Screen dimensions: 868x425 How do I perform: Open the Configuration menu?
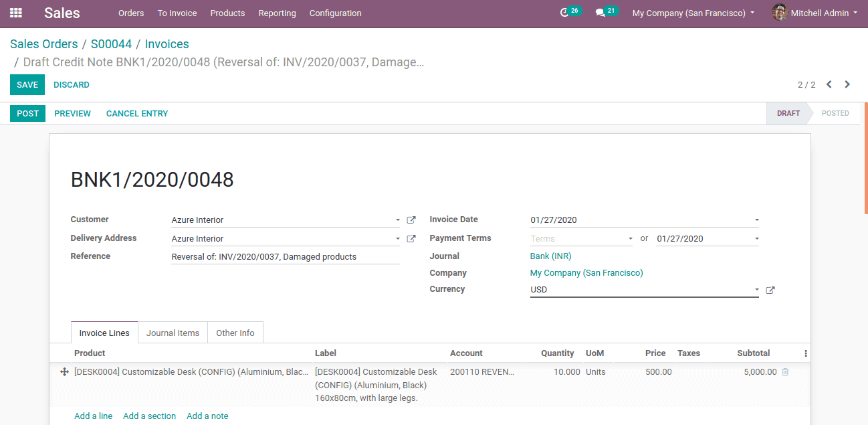(335, 13)
